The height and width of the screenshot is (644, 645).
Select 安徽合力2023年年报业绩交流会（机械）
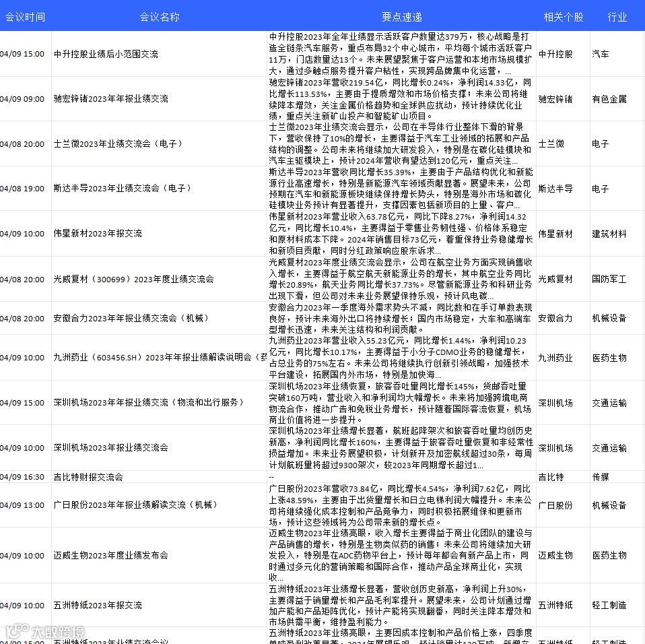click(131, 318)
